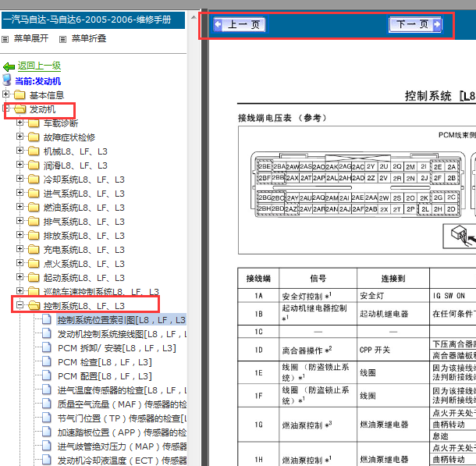Open the 车载诊断 folder icon
Image resolution: width=476 pixels, height=466 pixels.
click(x=34, y=123)
